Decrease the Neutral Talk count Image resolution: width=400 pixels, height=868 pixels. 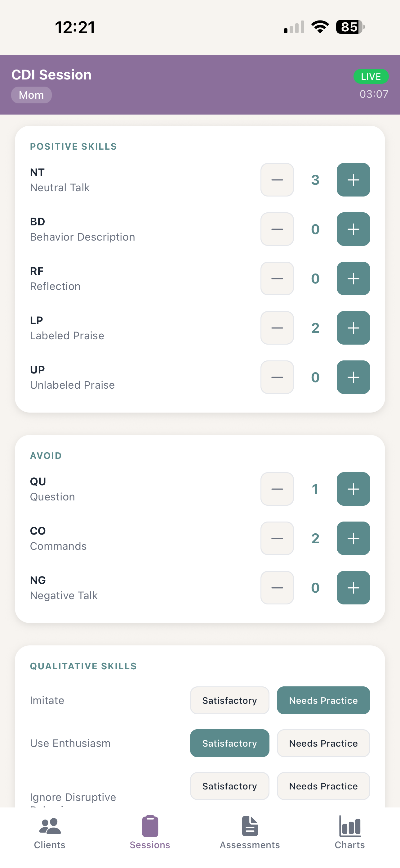277,180
